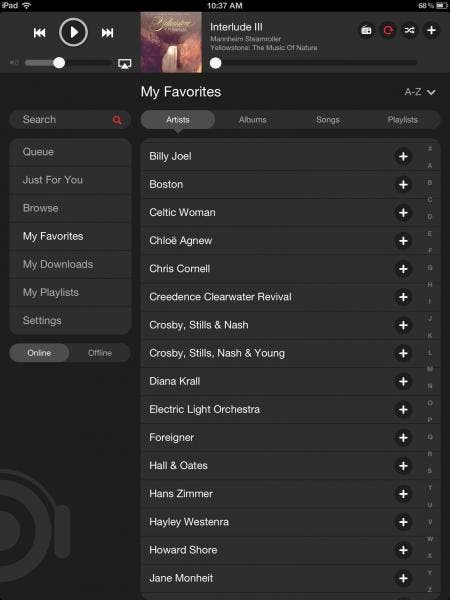
Task: Tap the Wi-Fi icon in status bar
Action: 26,5
